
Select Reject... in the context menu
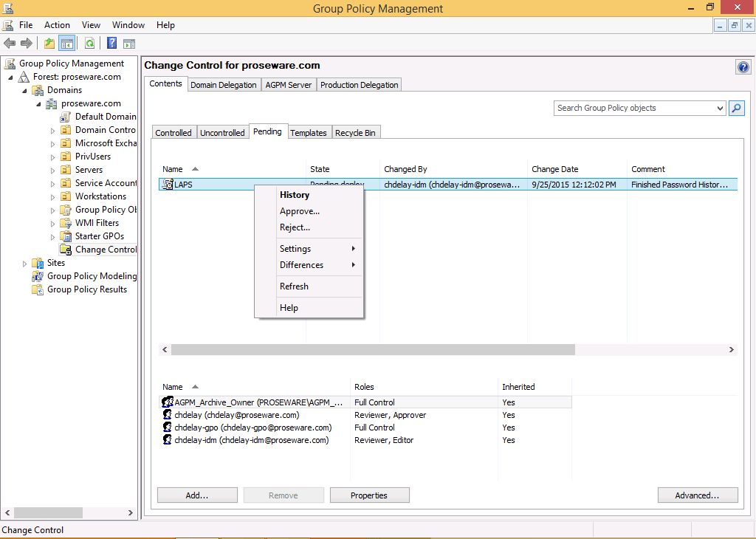[x=295, y=227]
